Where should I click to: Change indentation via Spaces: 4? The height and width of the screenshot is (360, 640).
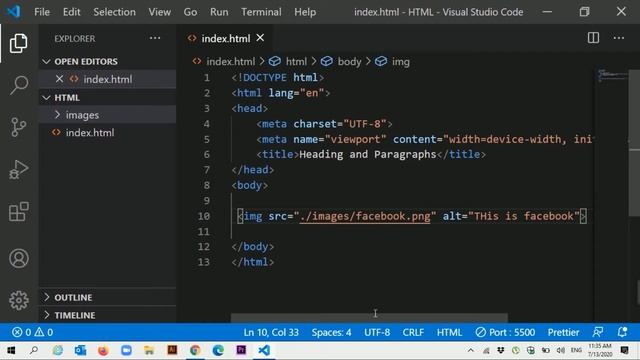pyautogui.click(x=331, y=332)
